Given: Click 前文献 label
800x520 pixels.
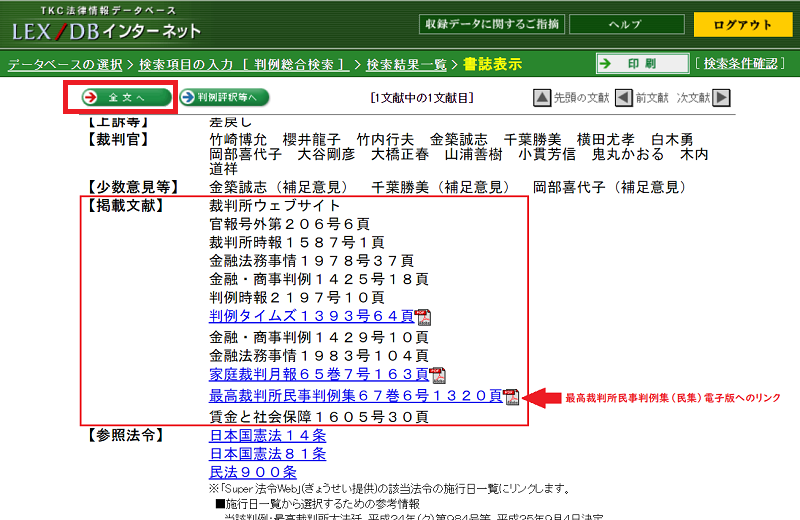Looking at the screenshot, I should pos(652,97).
